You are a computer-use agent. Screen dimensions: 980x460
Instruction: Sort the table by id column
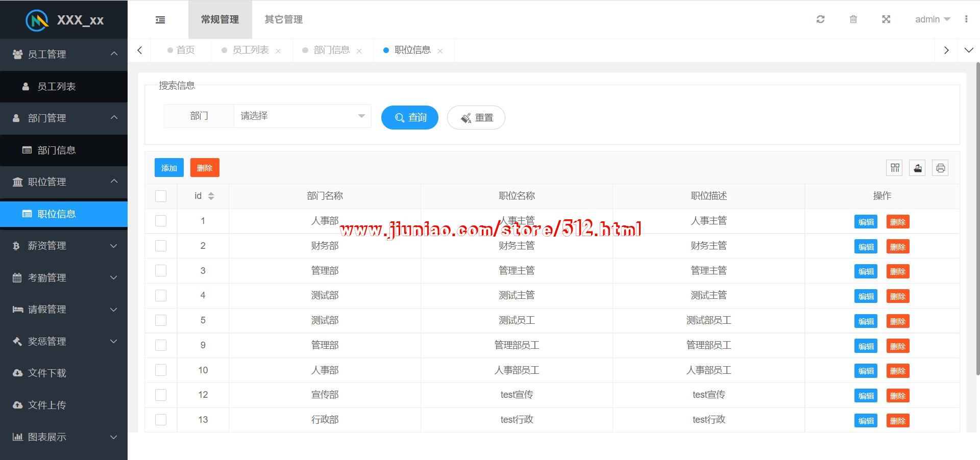pyautogui.click(x=210, y=196)
